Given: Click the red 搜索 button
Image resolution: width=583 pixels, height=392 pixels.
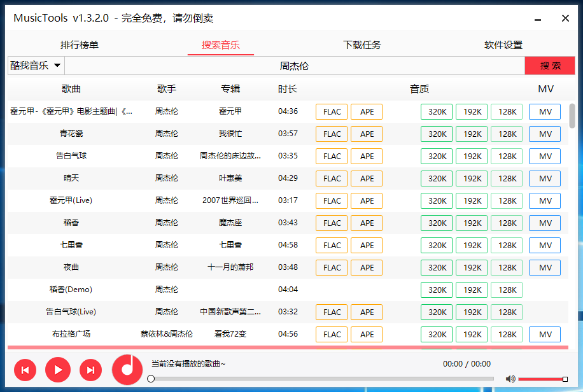Looking at the screenshot, I should pos(550,66).
